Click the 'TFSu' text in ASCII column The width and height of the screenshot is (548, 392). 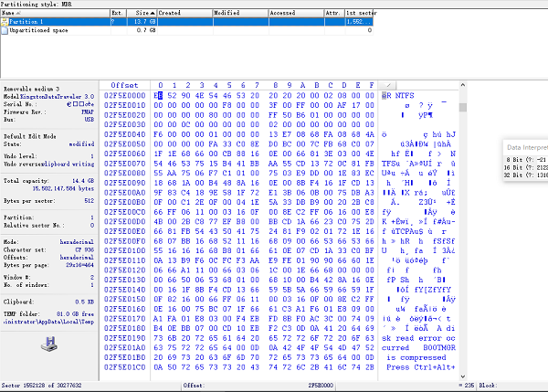[x=391, y=164]
